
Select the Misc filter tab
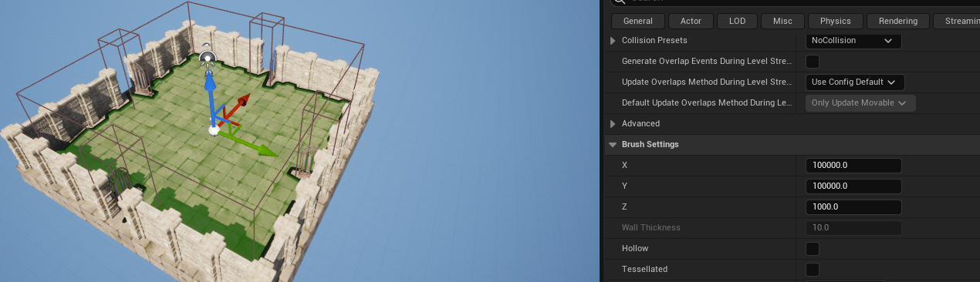tap(782, 21)
